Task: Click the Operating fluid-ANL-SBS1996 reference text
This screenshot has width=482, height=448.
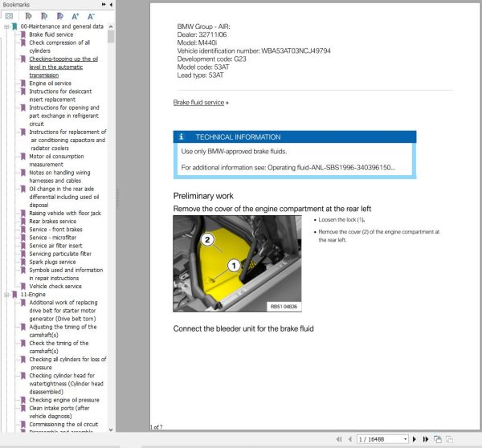Action: pos(331,168)
